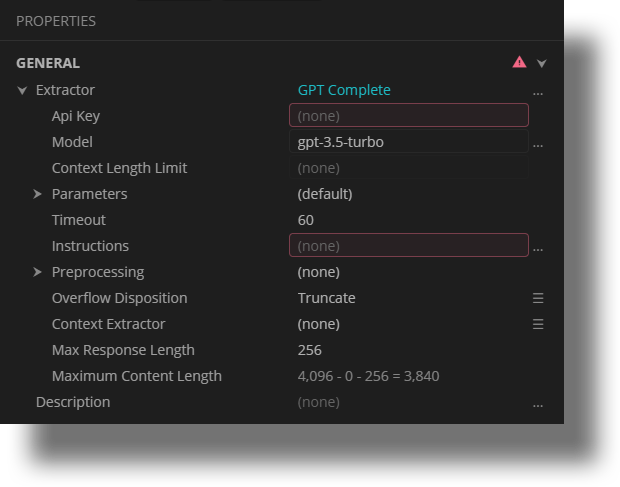Collapse the General section chevron
The width and height of the screenshot is (620, 487).
point(542,63)
